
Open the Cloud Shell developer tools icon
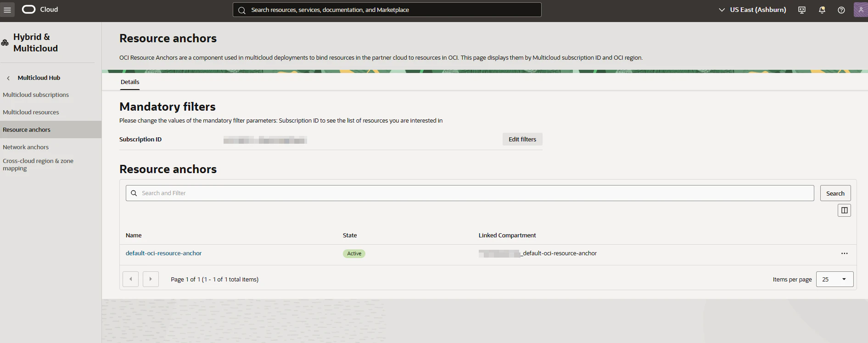point(802,10)
